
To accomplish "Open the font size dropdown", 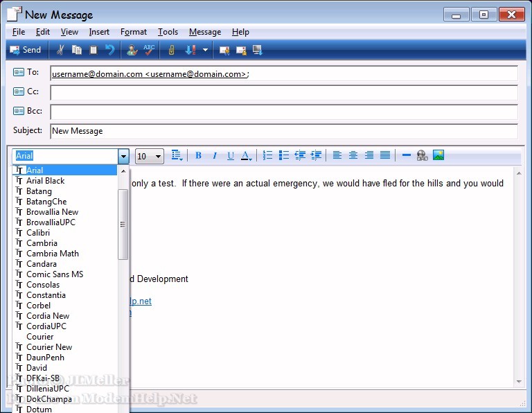I will point(158,157).
